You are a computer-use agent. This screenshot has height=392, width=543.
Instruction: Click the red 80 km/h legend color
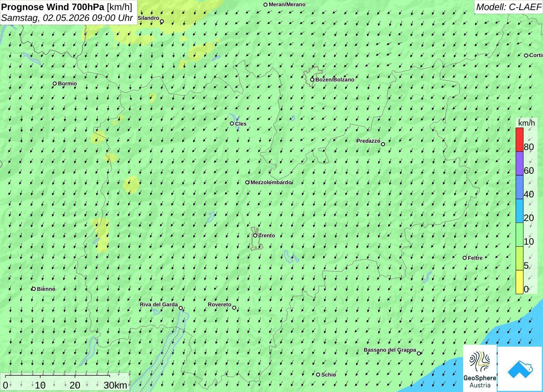tap(519, 140)
